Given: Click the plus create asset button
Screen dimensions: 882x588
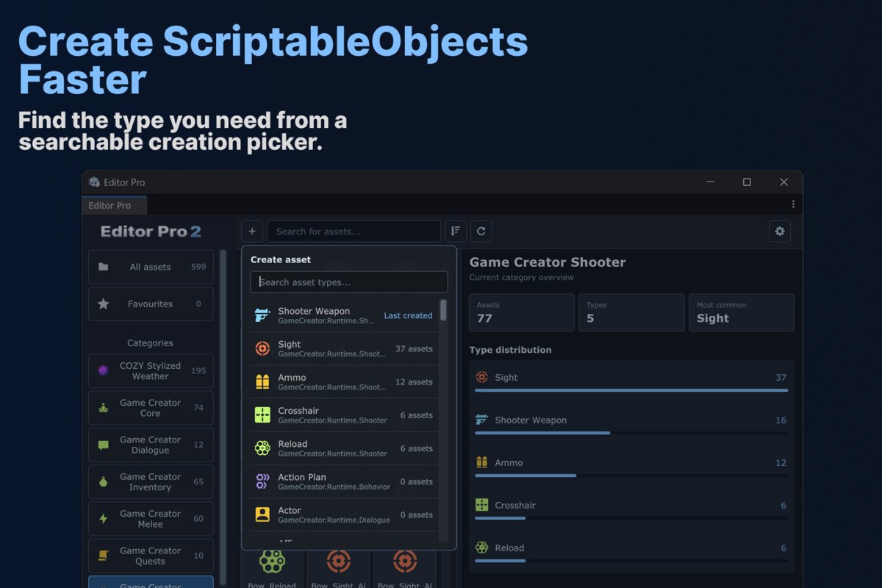Looking at the screenshot, I should click(x=252, y=231).
